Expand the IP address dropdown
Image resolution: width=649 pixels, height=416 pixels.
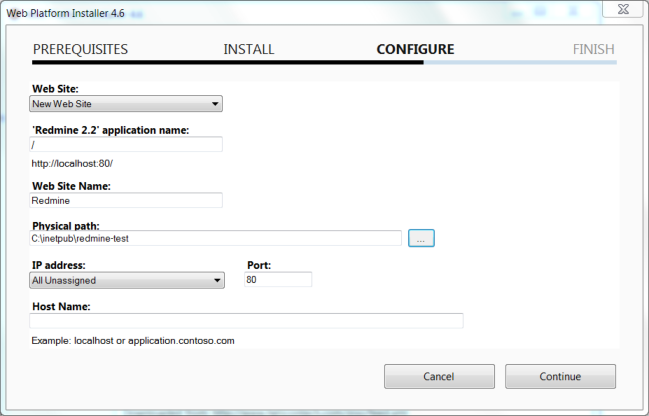coord(126,281)
